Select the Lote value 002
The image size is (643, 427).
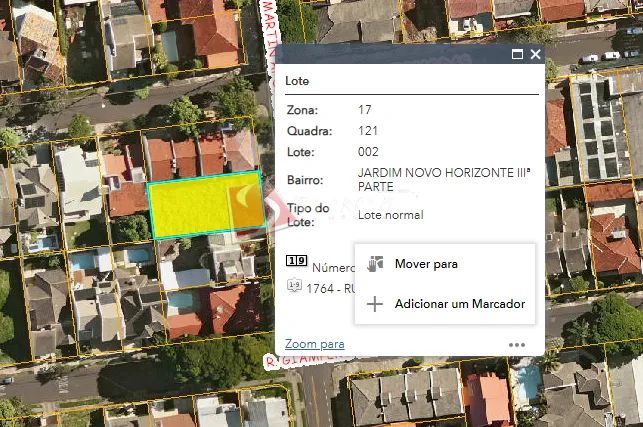368,152
